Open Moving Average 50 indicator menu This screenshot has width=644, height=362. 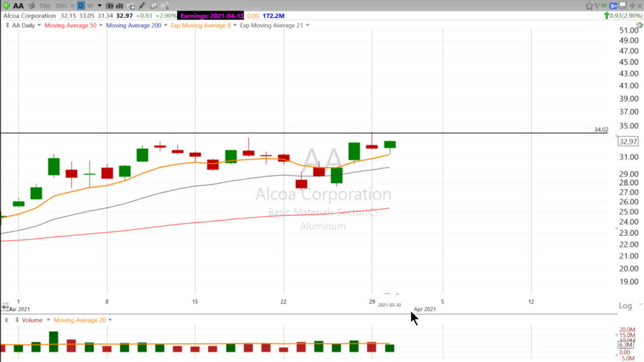pos(101,25)
